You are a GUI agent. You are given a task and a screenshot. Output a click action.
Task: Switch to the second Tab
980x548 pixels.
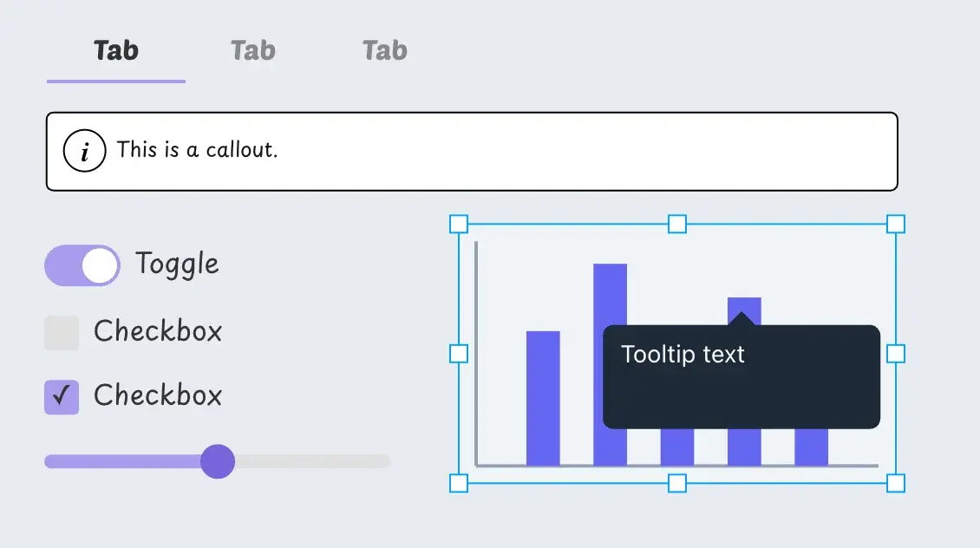pyautogui.click(x=252, y=49)
